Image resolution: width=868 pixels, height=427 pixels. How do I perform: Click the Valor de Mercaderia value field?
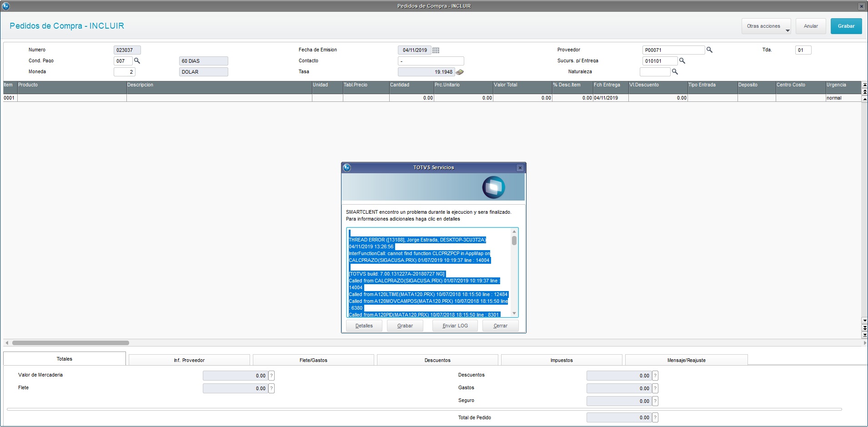(x=235, y=376)
